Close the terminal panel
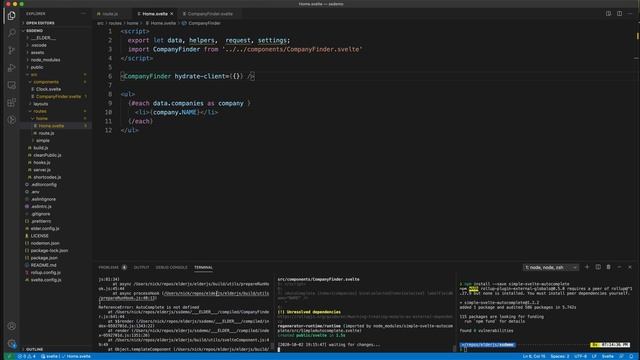This screenshot has width=640, height=360. point(630,267)
